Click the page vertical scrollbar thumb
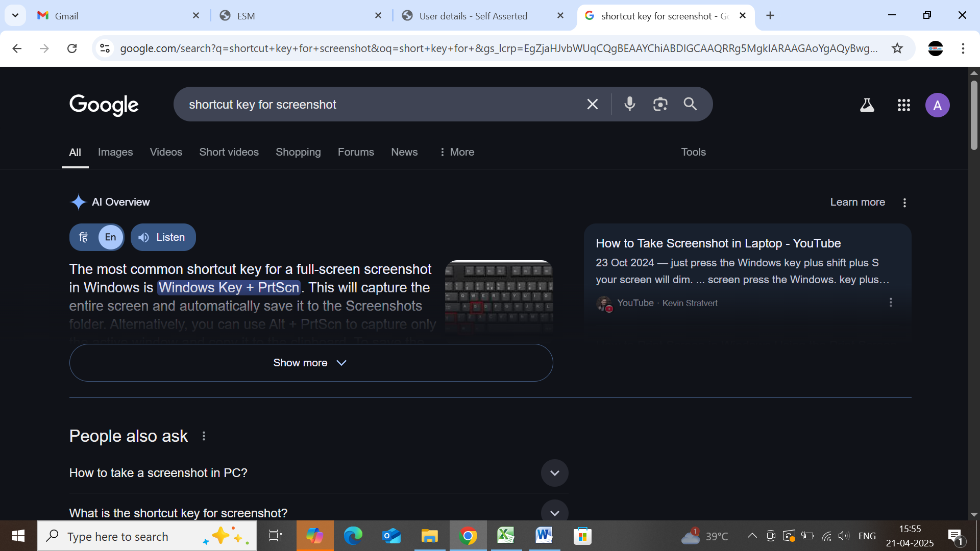Viewport: 980px width, 551px height. (974, 115)
